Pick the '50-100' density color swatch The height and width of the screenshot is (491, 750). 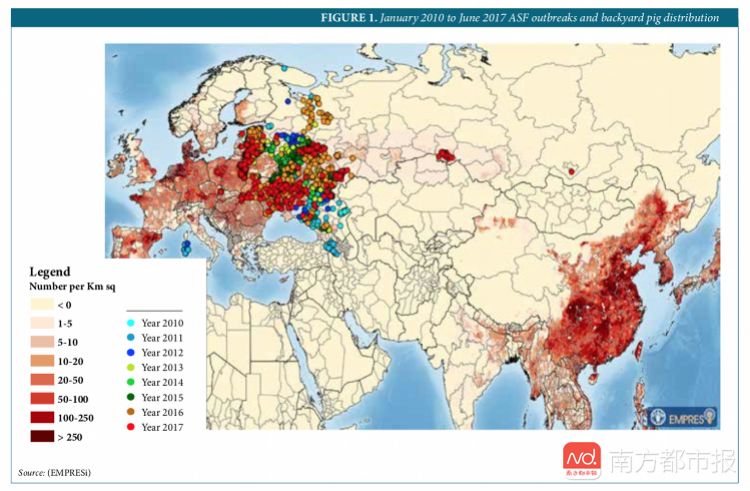(x=40, y=398)
